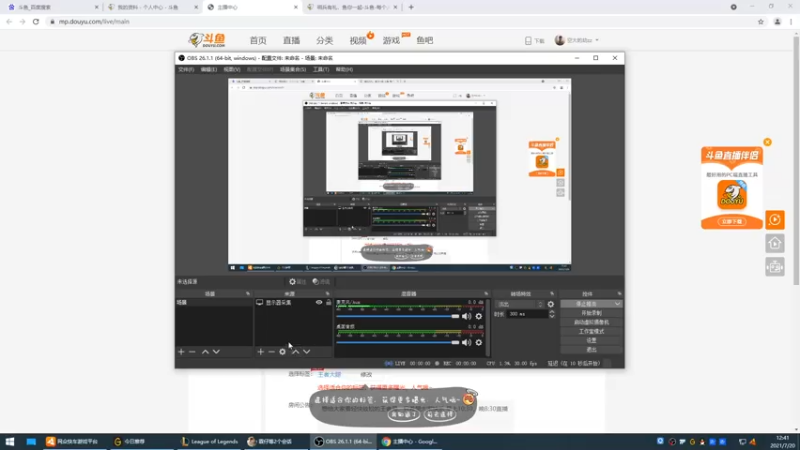Click the download phone icon on Douyu header
The width and height of the screenshot is (800, 450).
[x=528, y=40]
